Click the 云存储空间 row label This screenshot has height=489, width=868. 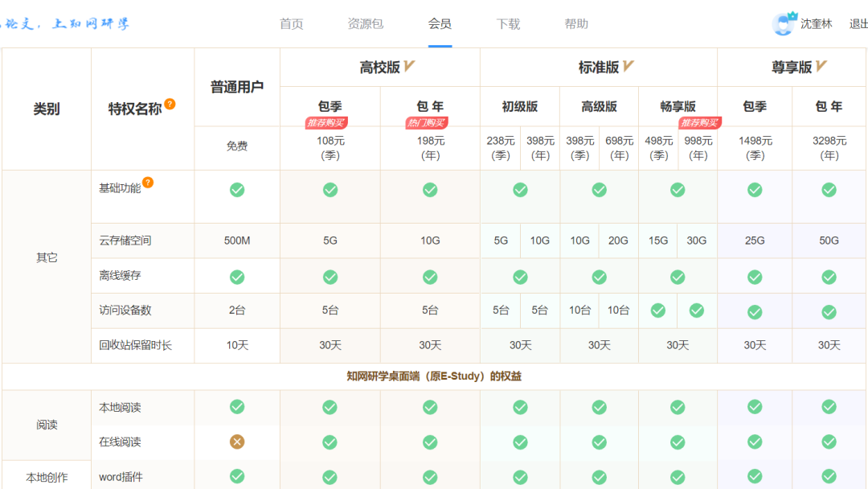coord(125,241)
